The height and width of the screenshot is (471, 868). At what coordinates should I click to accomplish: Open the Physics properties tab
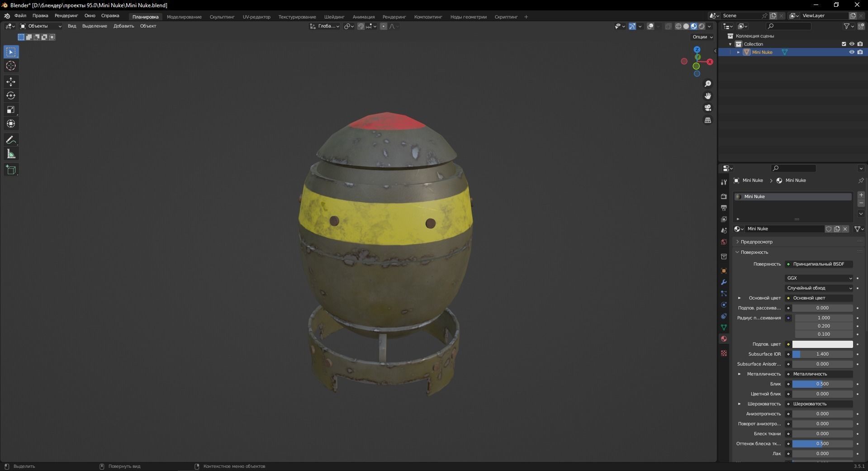[x=724, y=305]
